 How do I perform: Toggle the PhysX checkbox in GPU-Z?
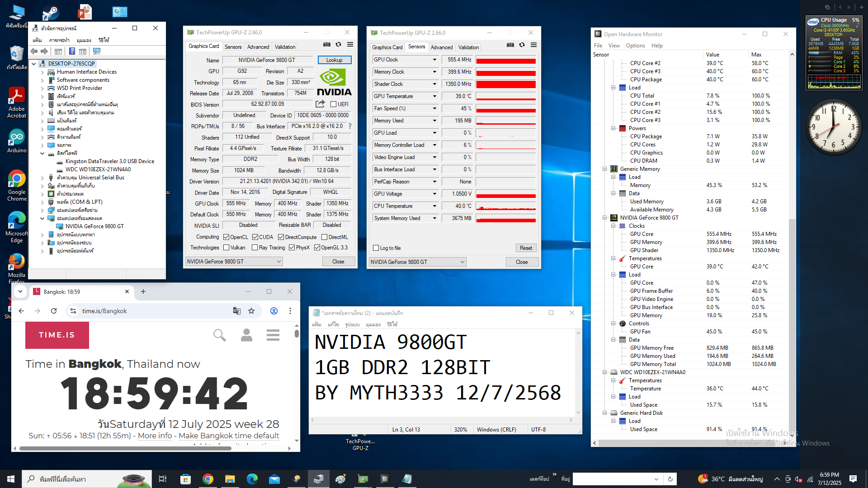coord(292,248)
